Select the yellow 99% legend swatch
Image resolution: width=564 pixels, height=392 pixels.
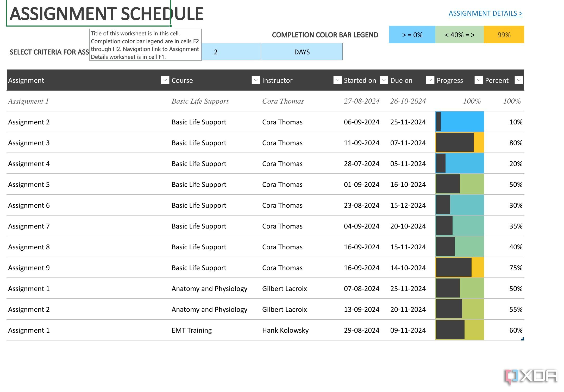504,35
